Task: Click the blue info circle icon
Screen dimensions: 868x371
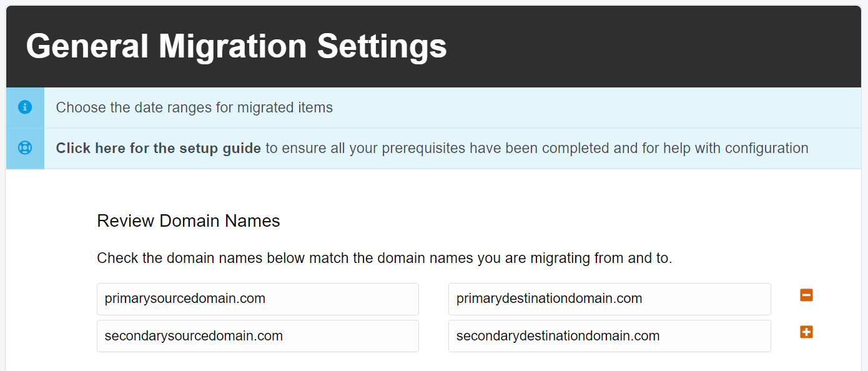Action: tap(25, 107)
